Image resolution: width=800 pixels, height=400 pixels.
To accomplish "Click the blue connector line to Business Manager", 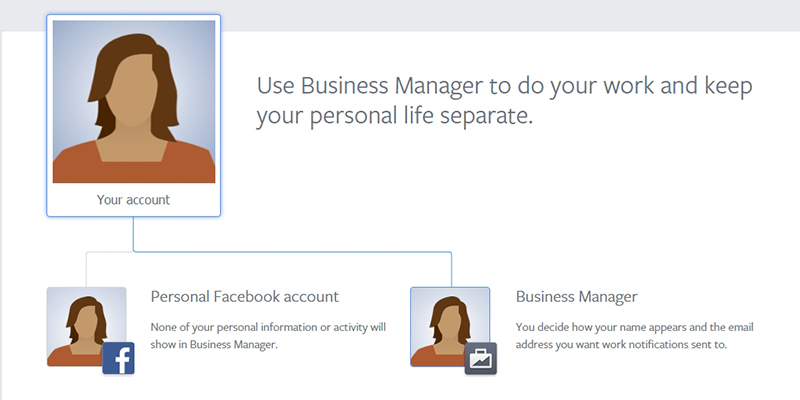I will [292, 252].
